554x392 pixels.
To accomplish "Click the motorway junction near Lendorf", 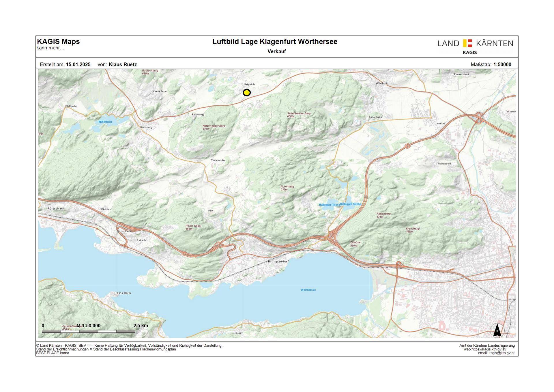I will [x=479, y=118].
